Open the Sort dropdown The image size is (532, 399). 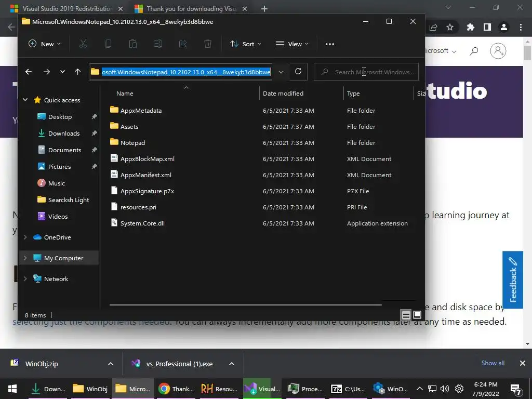pos(246,44)
